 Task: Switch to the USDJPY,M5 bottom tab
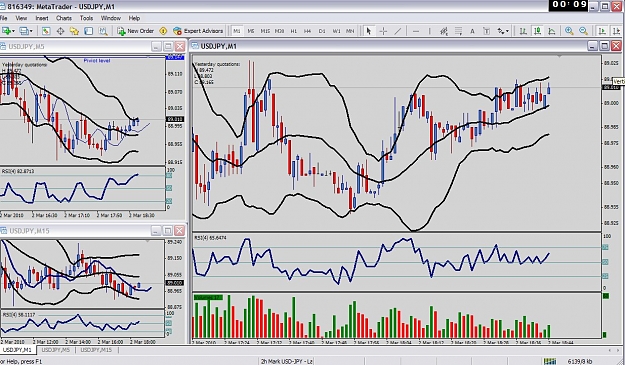(56, 350)
